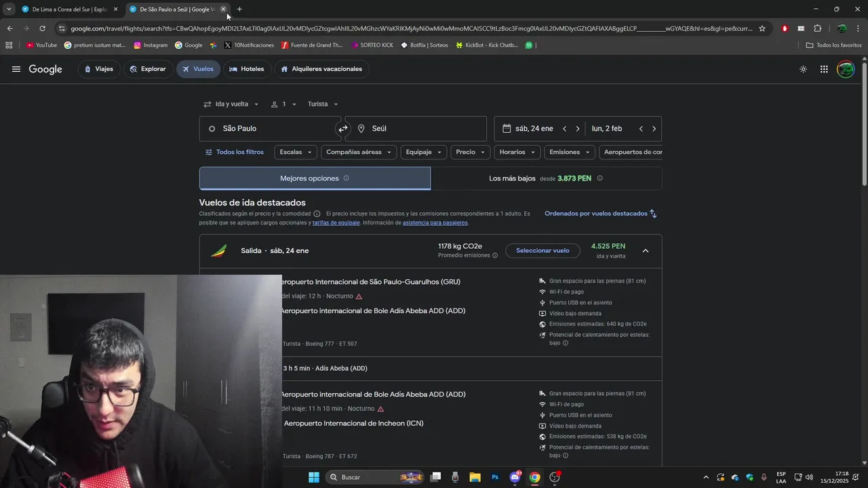This screenshot has width=868, height=488.
Task: Reload the page
Action: [42, 28]
